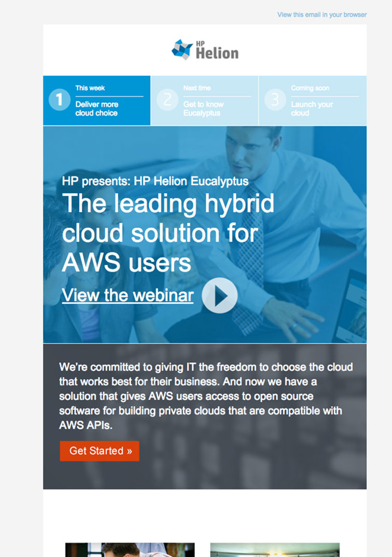Click 'Get to know Eucalyptus' text
The width and height of the screenshot is (392, 557).
pyautogui.click(x=203, y=108)
